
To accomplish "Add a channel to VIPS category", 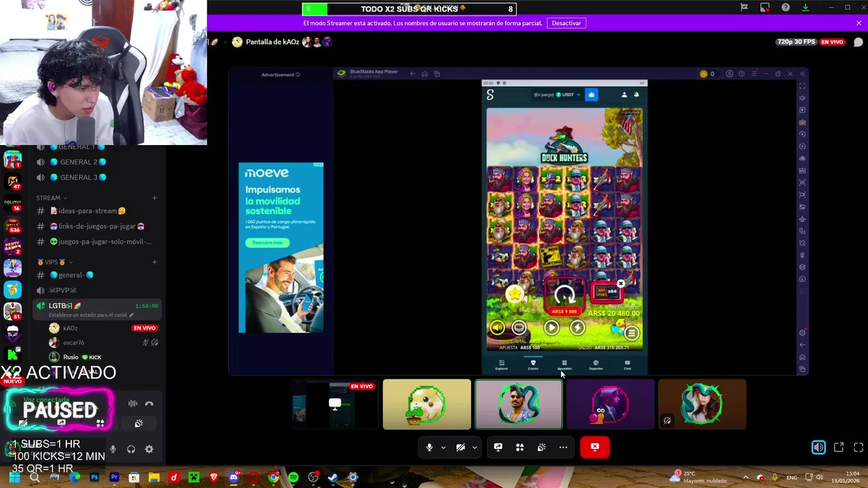I will 155,262.
